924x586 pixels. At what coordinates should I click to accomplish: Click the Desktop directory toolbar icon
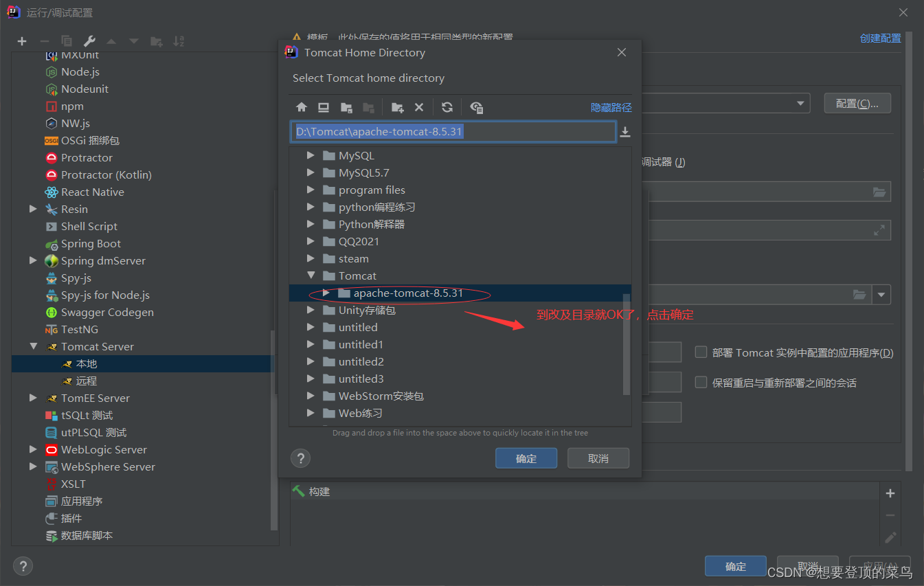(x=324, y=107)
